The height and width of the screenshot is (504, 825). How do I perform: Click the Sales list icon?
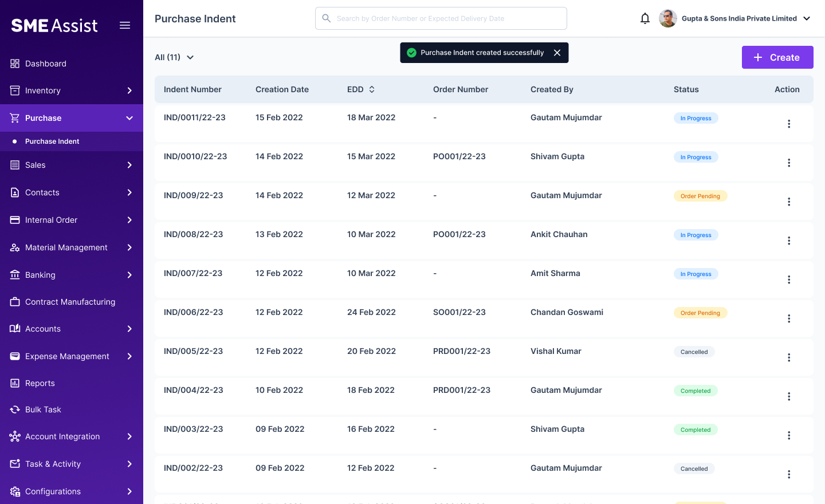(x=15, y=165)
